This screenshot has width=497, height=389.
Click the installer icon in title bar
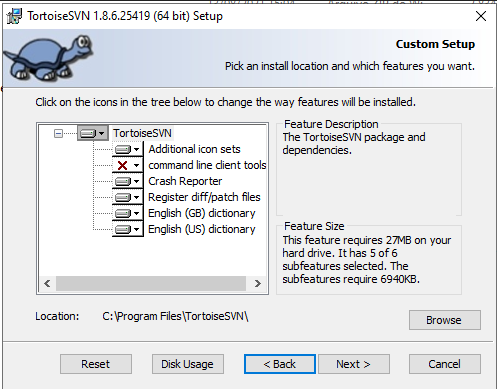coord(14,16)
